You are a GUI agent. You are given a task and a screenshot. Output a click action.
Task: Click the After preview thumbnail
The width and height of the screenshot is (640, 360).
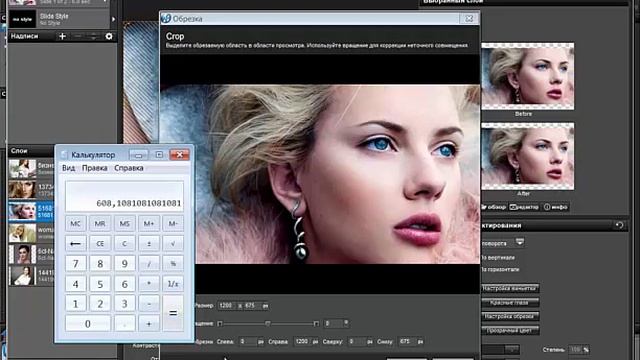(528, 156)
